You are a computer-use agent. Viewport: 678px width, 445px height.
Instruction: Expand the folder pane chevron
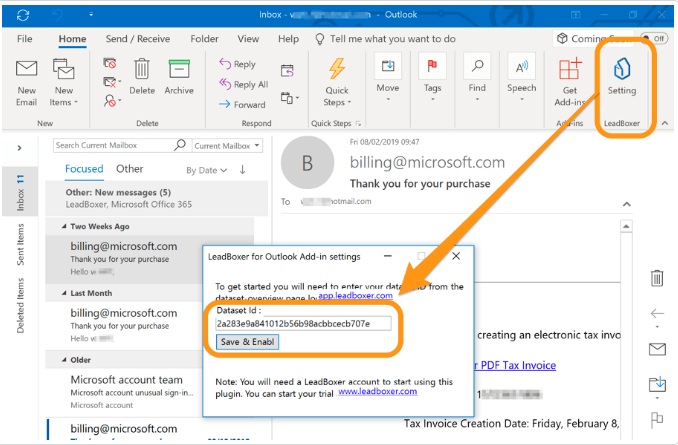click(19, 148)
